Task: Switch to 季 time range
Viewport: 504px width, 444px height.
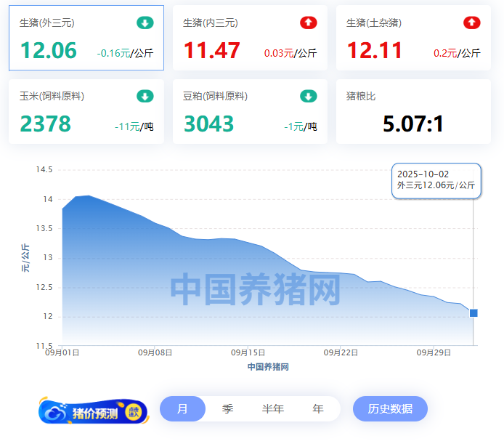Action: [x=227, y=409]
